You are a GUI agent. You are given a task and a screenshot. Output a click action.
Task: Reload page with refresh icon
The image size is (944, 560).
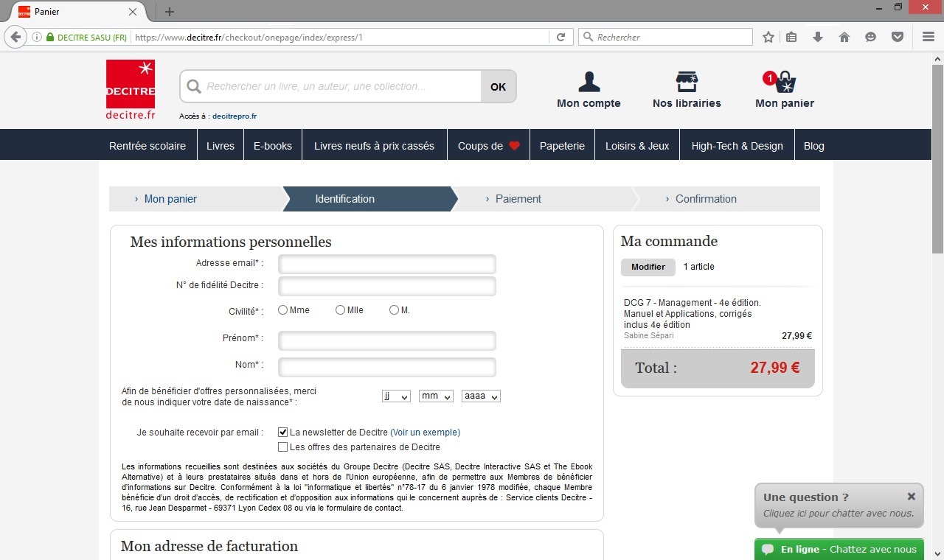coord(560,37)
